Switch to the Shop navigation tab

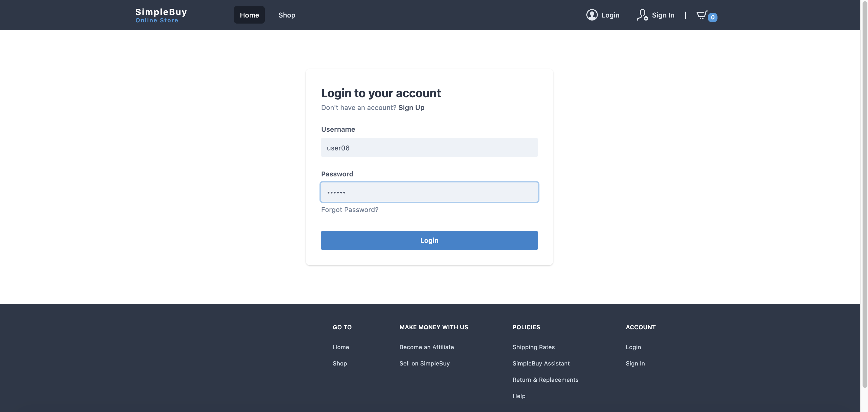tap(287, 15)
